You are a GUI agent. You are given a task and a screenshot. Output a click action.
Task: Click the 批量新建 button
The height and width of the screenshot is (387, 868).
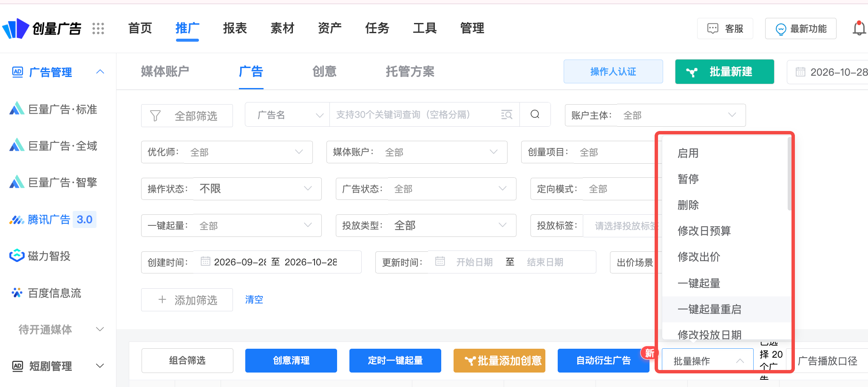point(725,72)
